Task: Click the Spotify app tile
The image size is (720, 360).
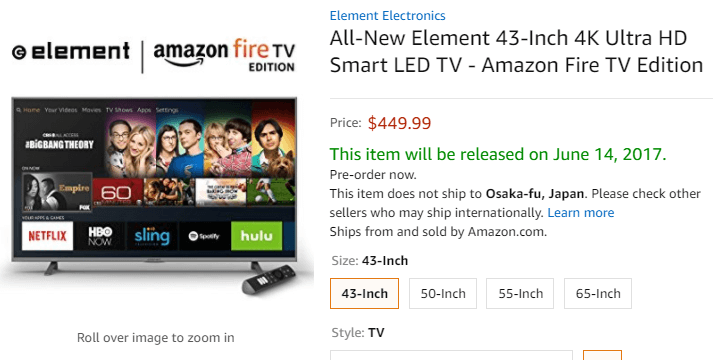Action: (204, 236)
